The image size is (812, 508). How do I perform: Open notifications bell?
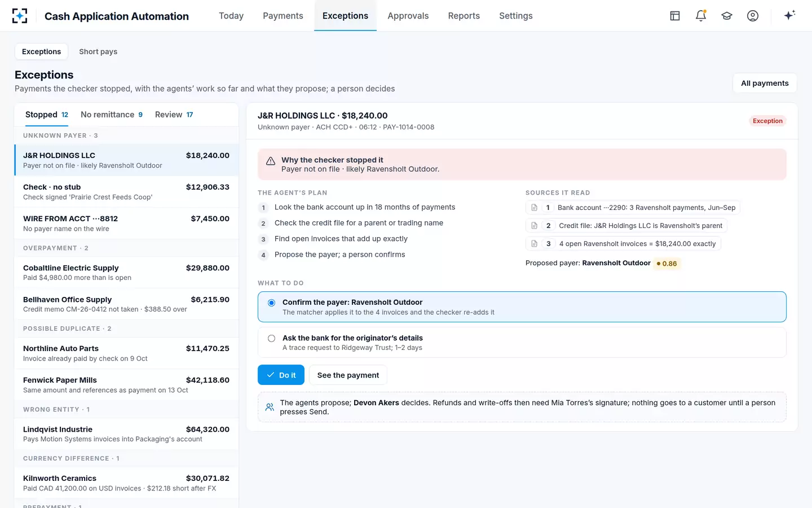pyautogui.click(x=701, y=16)
